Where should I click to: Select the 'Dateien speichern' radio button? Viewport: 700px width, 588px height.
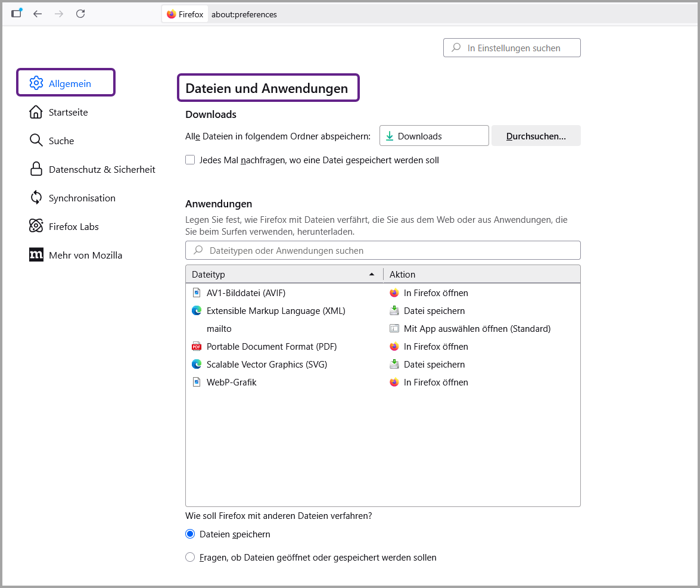[190, 534]
